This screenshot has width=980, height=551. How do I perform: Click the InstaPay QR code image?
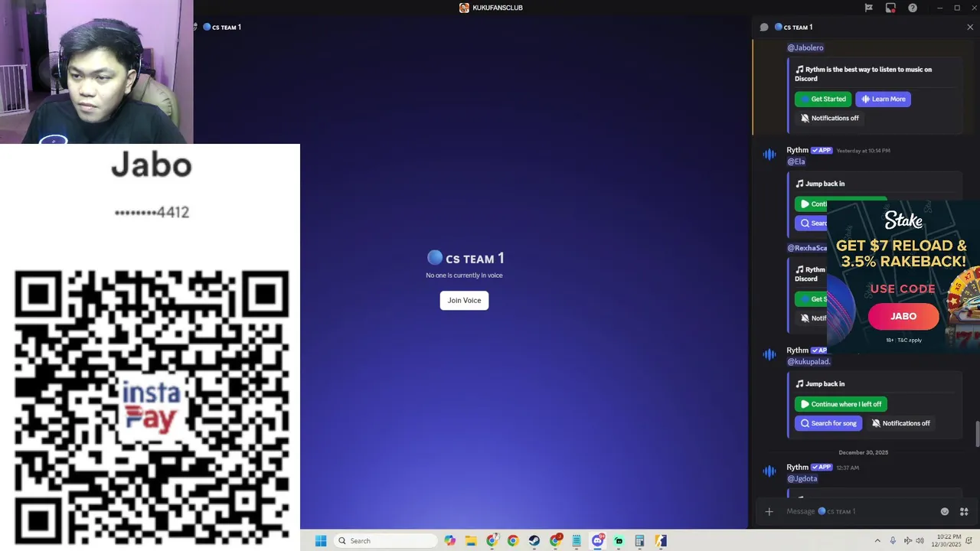point(152,406)
